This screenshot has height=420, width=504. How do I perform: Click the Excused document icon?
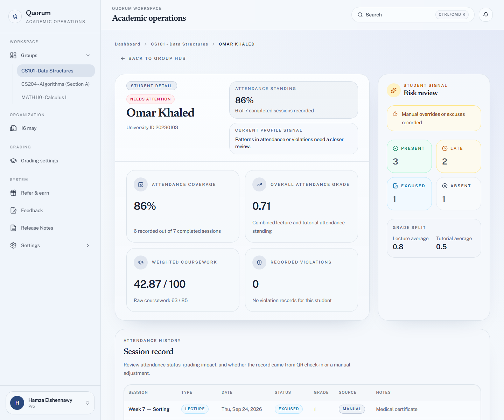[395, 186]
